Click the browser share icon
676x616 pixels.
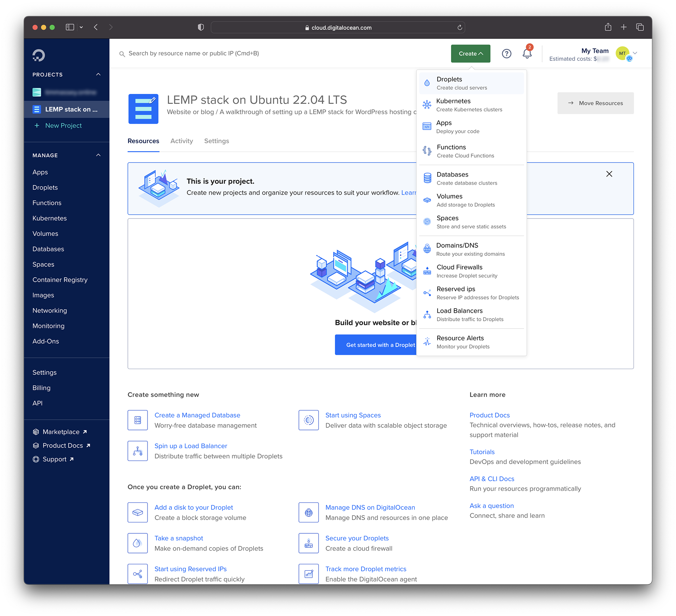click(608, 27)
